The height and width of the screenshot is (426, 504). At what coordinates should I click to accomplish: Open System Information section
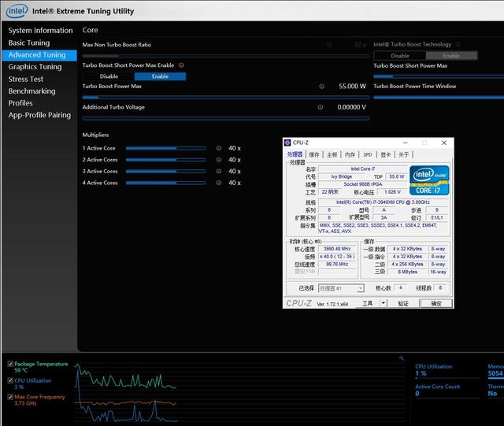40,31
